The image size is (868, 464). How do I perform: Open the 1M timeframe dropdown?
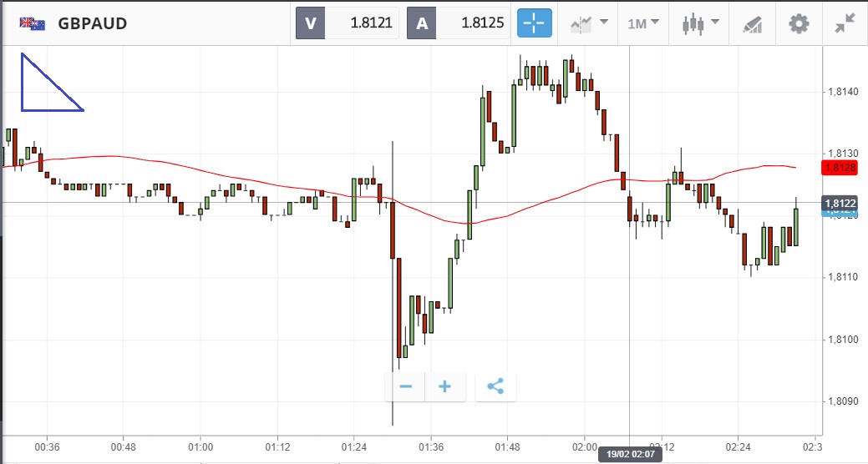coord(643,23)
